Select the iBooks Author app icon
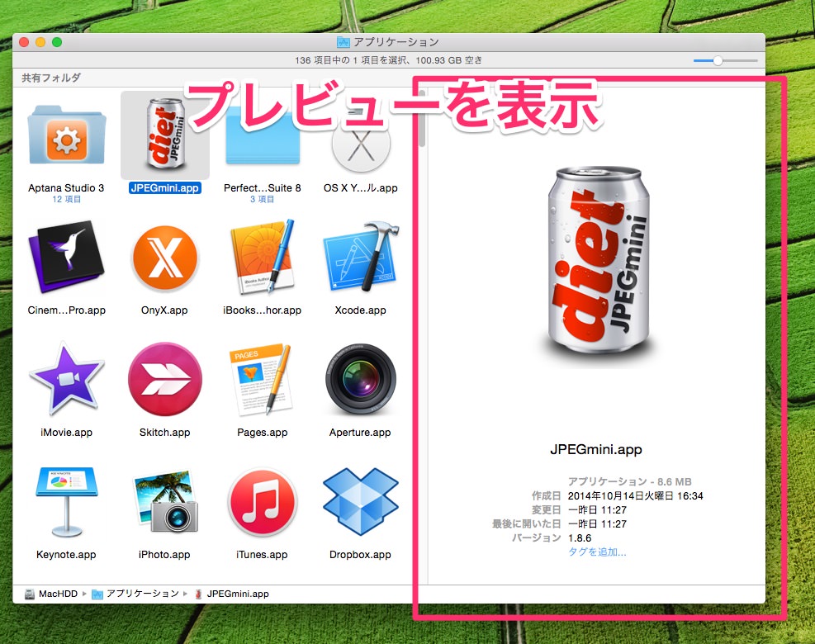This screenshot has height=644, width=815. tap(263, 256)
